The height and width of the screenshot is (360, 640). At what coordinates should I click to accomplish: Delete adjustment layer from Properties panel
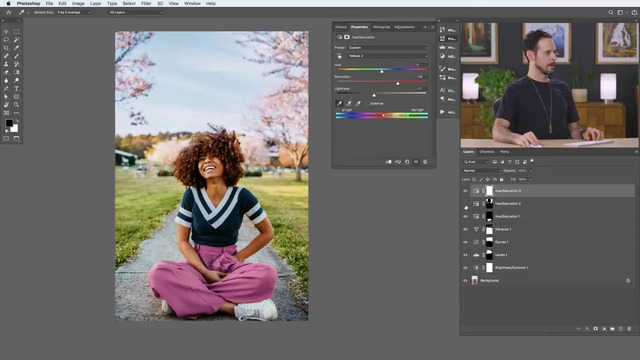coord(425,162)
